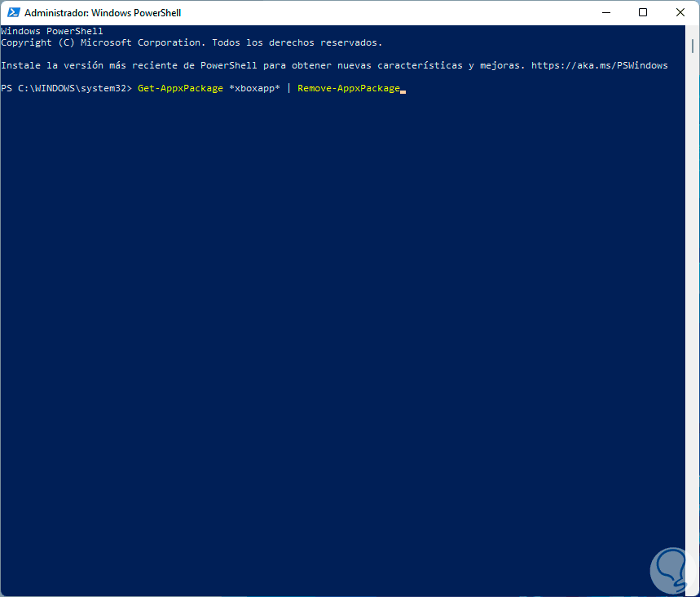Click the Remove-AppxPackage command text
Viewport: 700px width, 597px height.
tap(349, 88)
